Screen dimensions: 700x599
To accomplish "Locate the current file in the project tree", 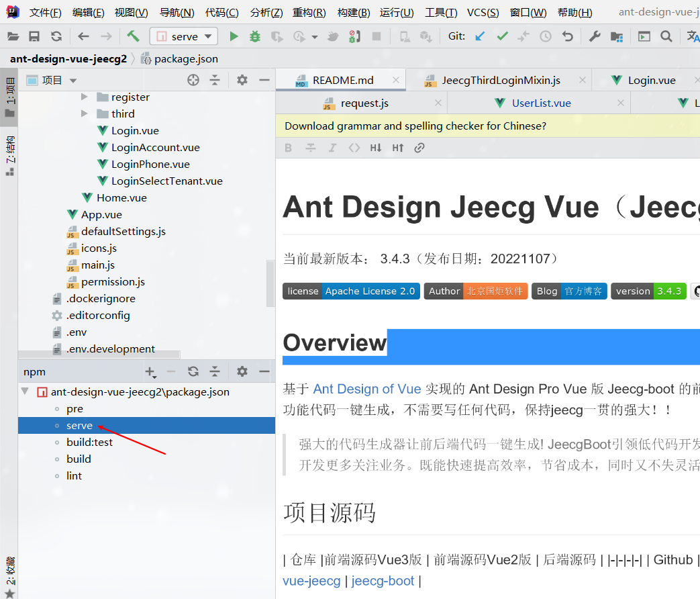I will [193, 80].
